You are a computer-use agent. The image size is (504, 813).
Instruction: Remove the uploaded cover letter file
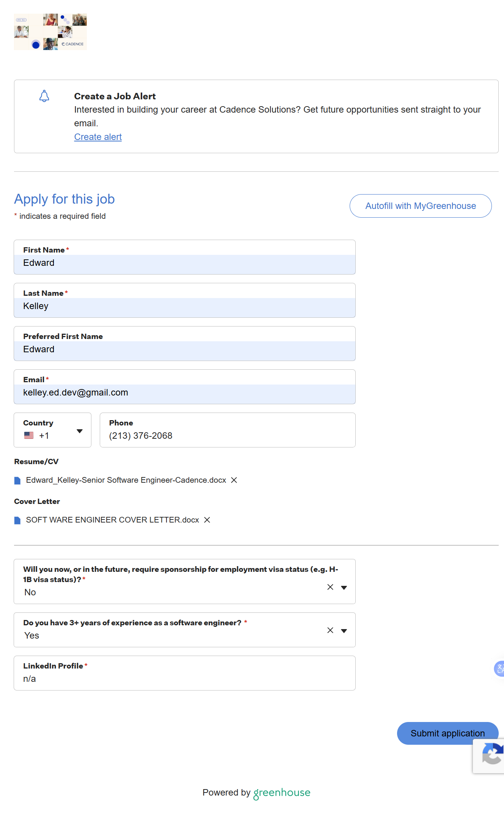coord(207,520)
